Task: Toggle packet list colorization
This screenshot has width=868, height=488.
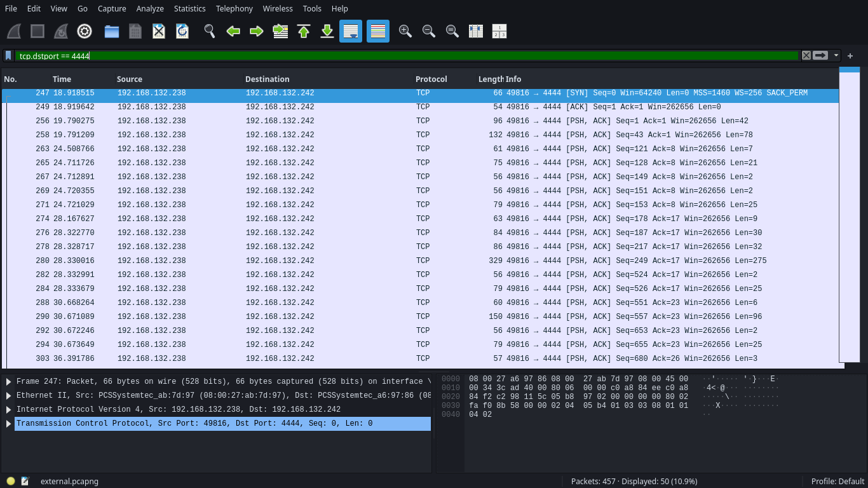Action: [378, 31]
